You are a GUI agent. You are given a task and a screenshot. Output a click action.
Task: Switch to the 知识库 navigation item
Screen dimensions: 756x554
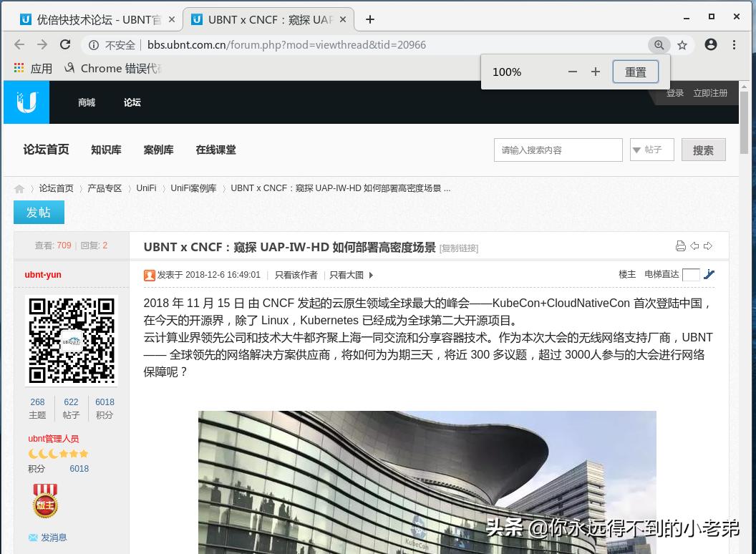[x=106, y=150]
